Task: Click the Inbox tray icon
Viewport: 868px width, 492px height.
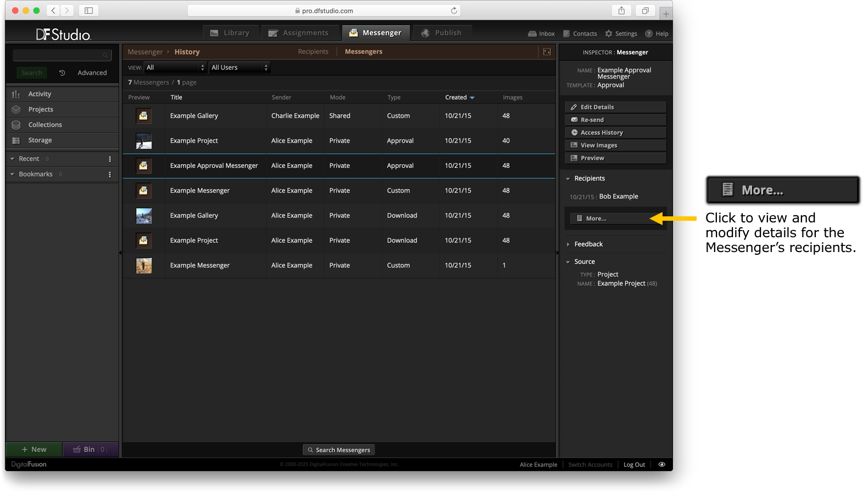Action: coord(532,33)
